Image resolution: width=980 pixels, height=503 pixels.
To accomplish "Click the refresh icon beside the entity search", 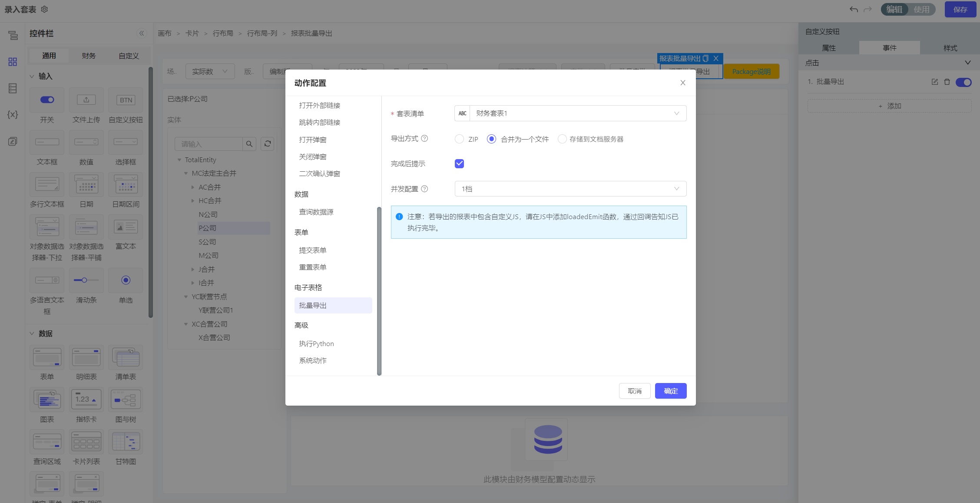I will click(268, 144).
